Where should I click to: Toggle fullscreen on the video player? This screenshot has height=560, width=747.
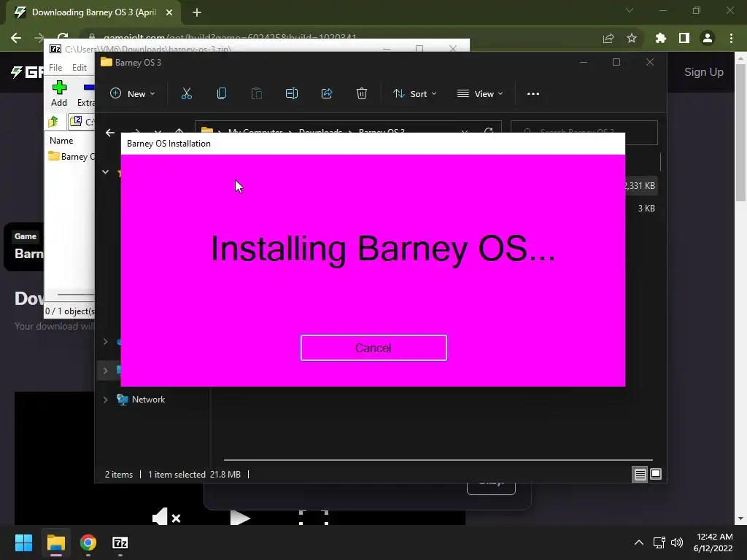click(x=314, y=517)
